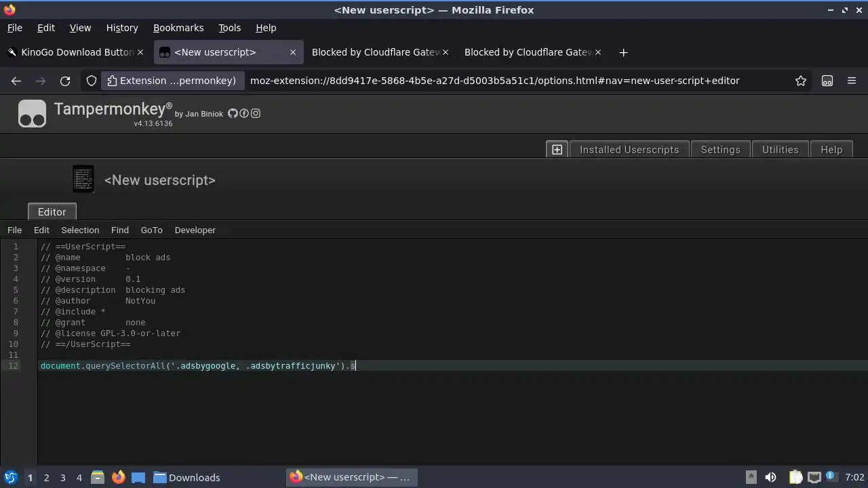This screenshot has width=868, height=488.
Task: Click the userscript thumbnail icon
Action: click(x=83, y=180)
